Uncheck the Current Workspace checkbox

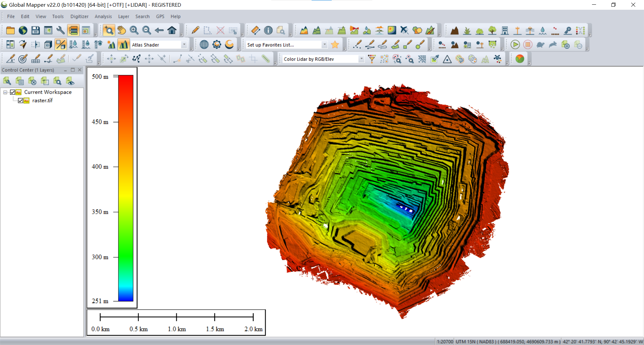click(13, 92)
